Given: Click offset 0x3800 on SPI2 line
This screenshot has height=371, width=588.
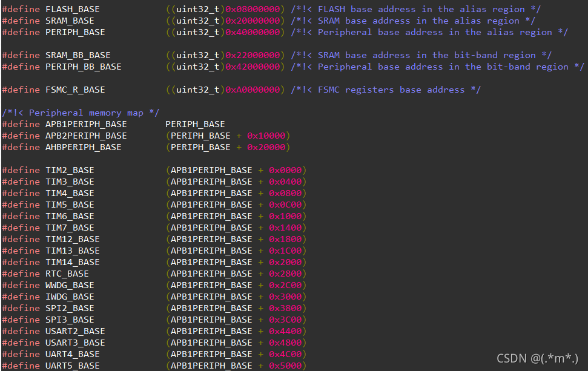Looking at the screenshot, I should tap(285, 309).
